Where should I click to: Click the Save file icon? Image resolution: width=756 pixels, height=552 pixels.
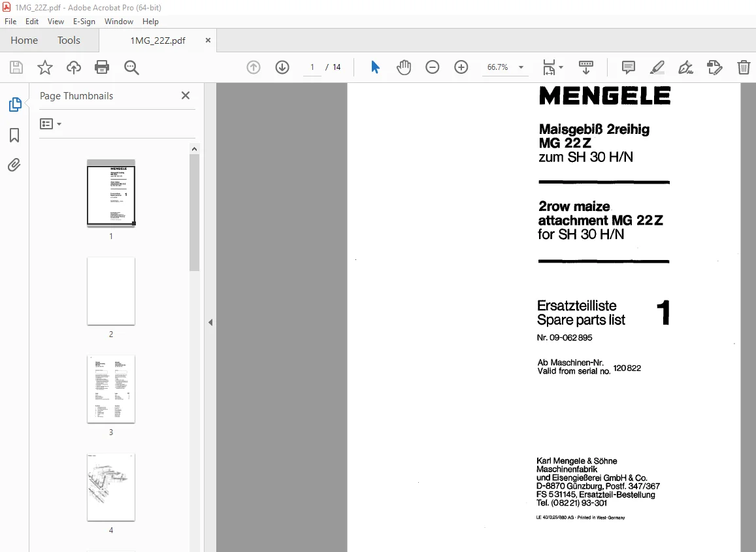point(16,67)
